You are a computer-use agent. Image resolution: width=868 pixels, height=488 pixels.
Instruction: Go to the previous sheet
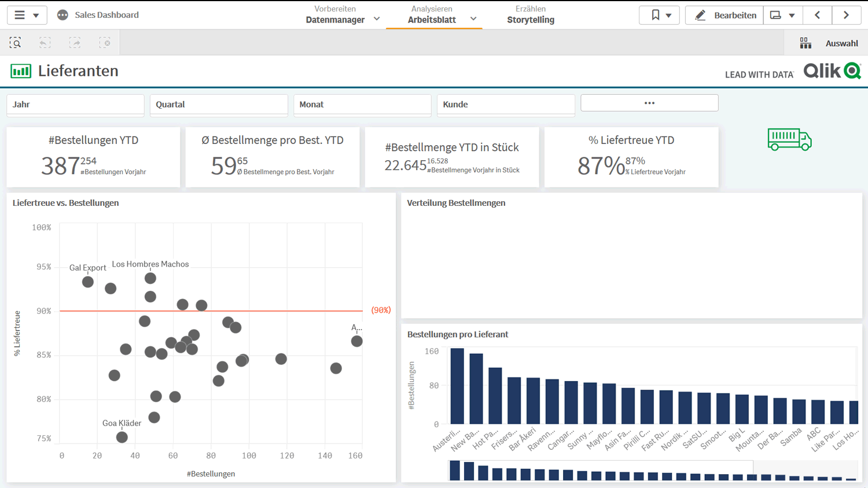(x=818, y=15)
